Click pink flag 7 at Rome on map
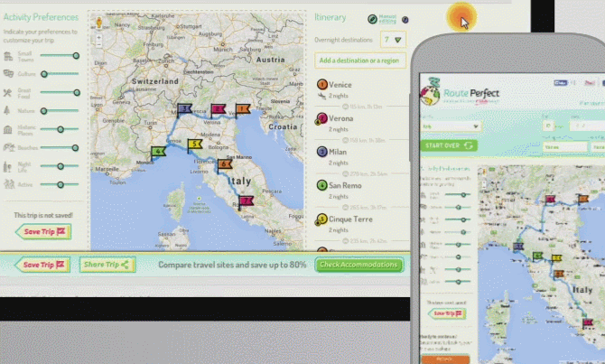605x364 pixels. point(246,202)
